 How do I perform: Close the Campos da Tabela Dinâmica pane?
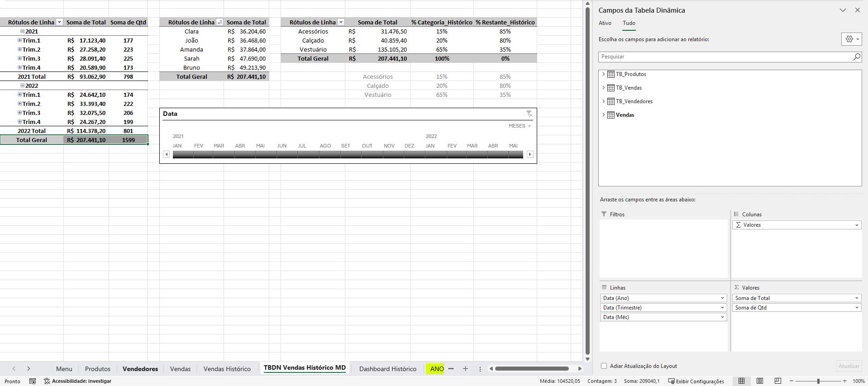tap(858, 10)
